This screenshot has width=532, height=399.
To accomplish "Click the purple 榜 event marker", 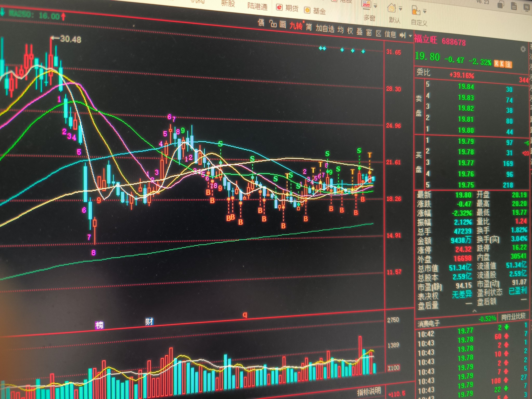I will (x=99, y=325).
